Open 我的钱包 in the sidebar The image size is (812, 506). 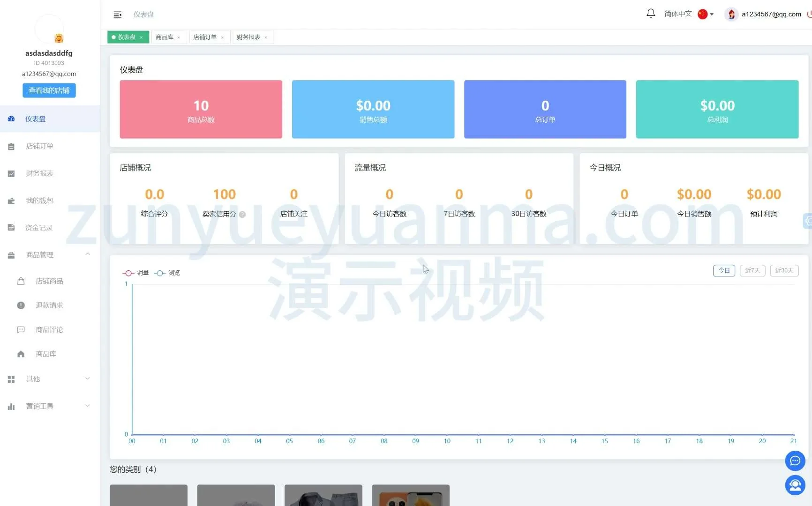coord(39,201)
